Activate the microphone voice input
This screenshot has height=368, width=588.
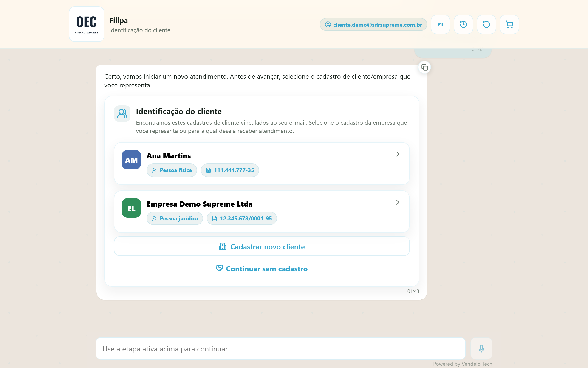click(x=481, y=348)
